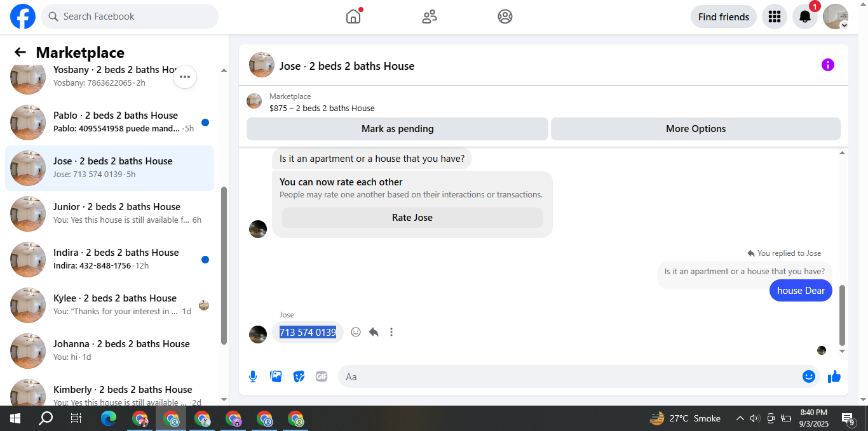Open the Home feed icon
The height and width of the screenshot is (431, 868).
[353, 17]
